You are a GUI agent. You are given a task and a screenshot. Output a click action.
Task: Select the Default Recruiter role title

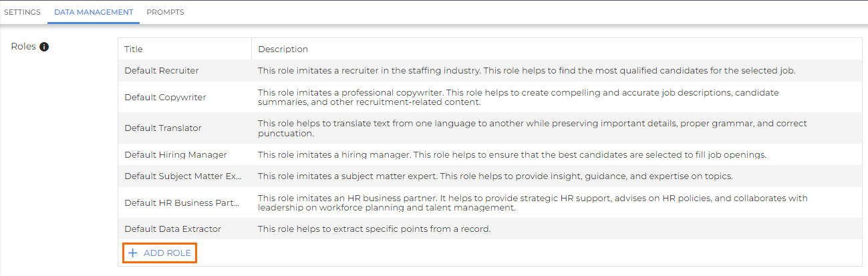click(162, 70)
